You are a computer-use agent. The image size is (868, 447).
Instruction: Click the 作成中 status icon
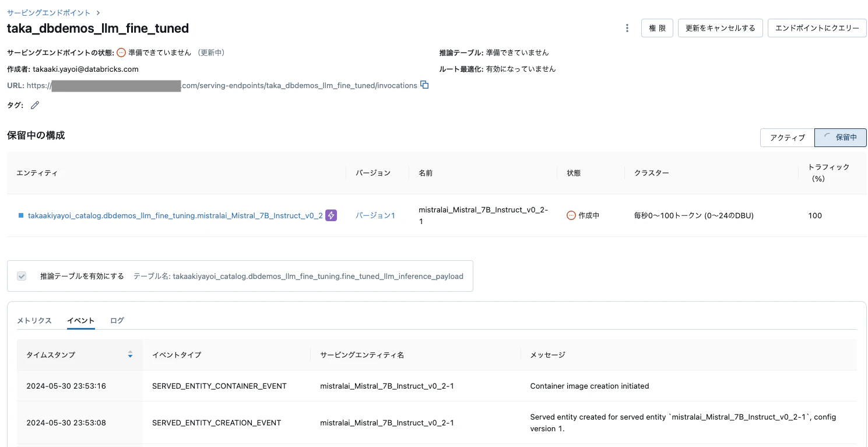click(x=571, y=215)
